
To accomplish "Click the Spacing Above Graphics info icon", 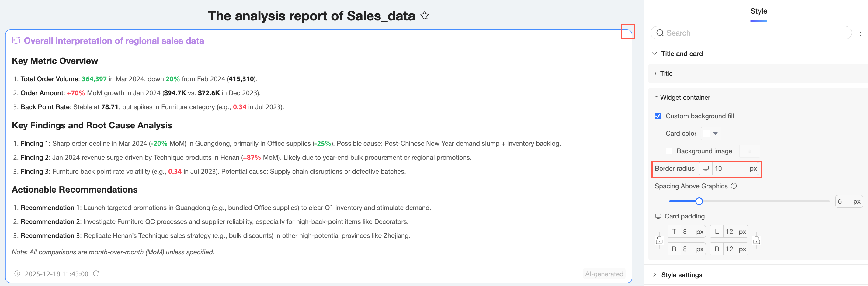I will pos(734,186).
